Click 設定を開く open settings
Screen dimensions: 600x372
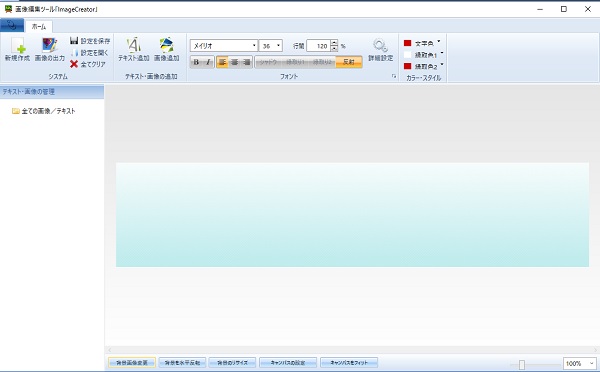[90, 52]
